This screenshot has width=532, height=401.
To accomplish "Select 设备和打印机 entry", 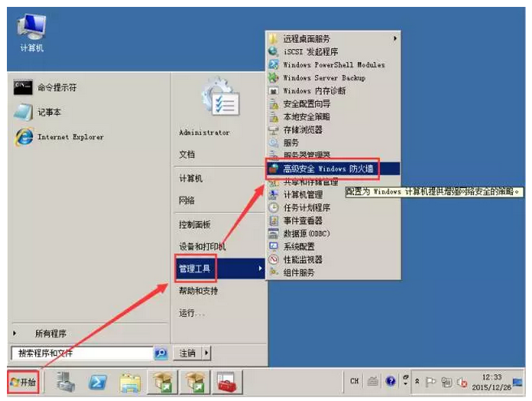I will (x=202, y=246).
